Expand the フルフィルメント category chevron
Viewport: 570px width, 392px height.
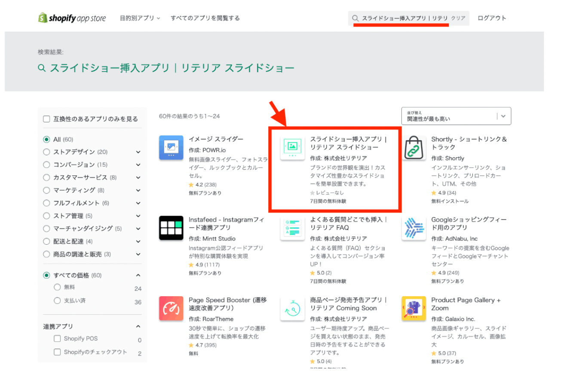tap(138, 203)
